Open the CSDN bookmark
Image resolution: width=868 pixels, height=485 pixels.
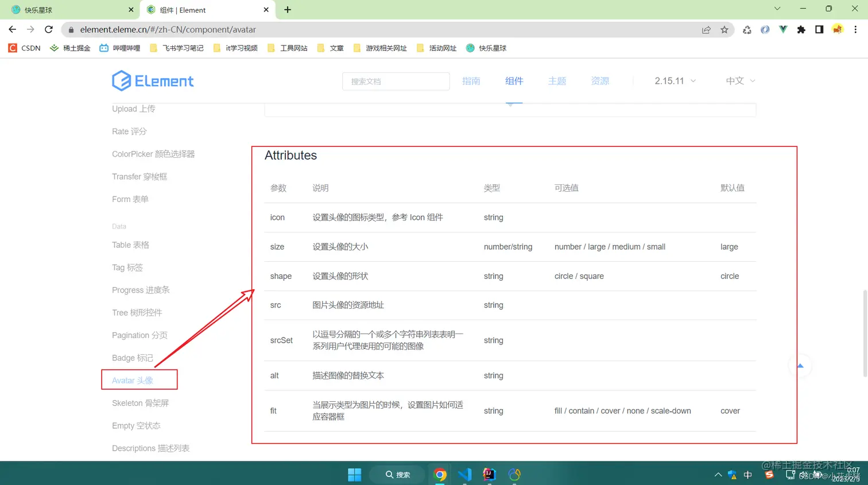[x=25, y=48]
